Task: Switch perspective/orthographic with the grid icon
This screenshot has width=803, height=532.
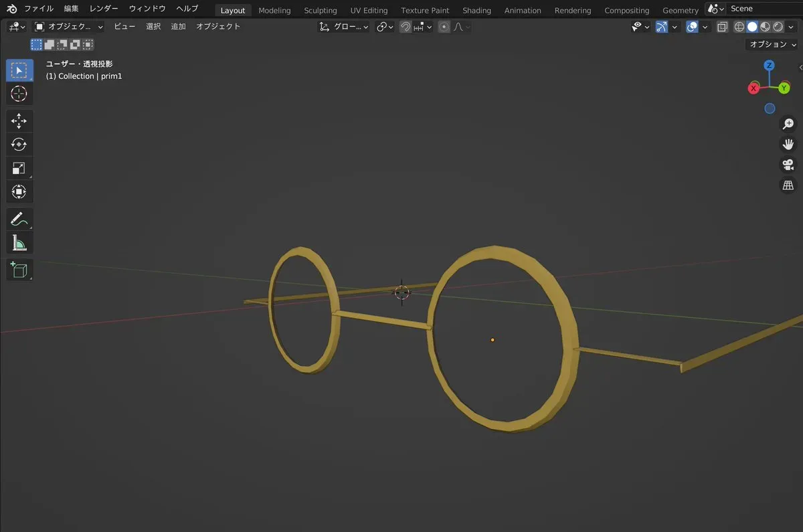Action: pos(788,185)
